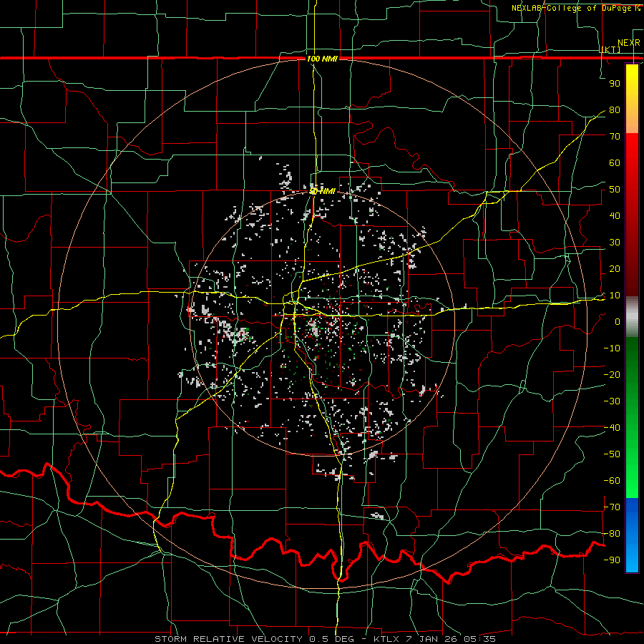Viewport: 644px width, 644px height.
Task: Click the -50 scale value
Action: (x=612, y=454)
